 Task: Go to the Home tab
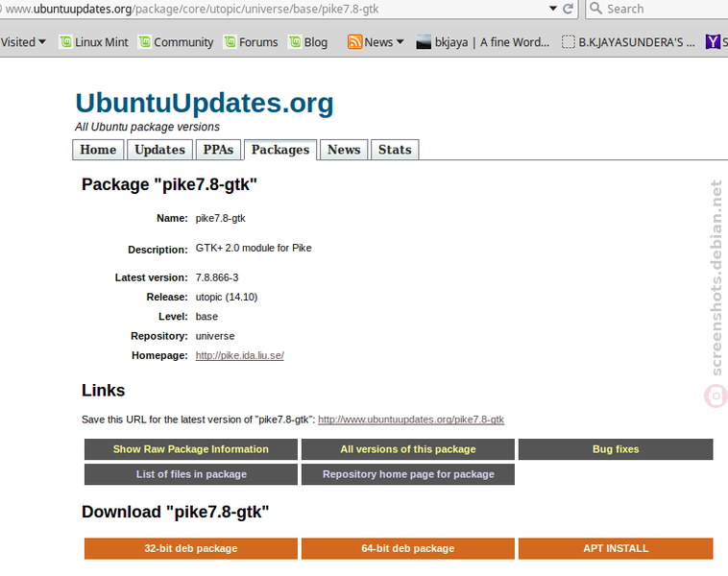pos(98,150)
